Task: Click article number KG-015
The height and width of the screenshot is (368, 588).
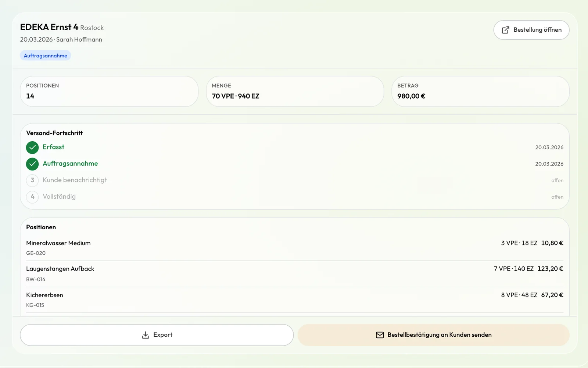Action: [35, 305]
